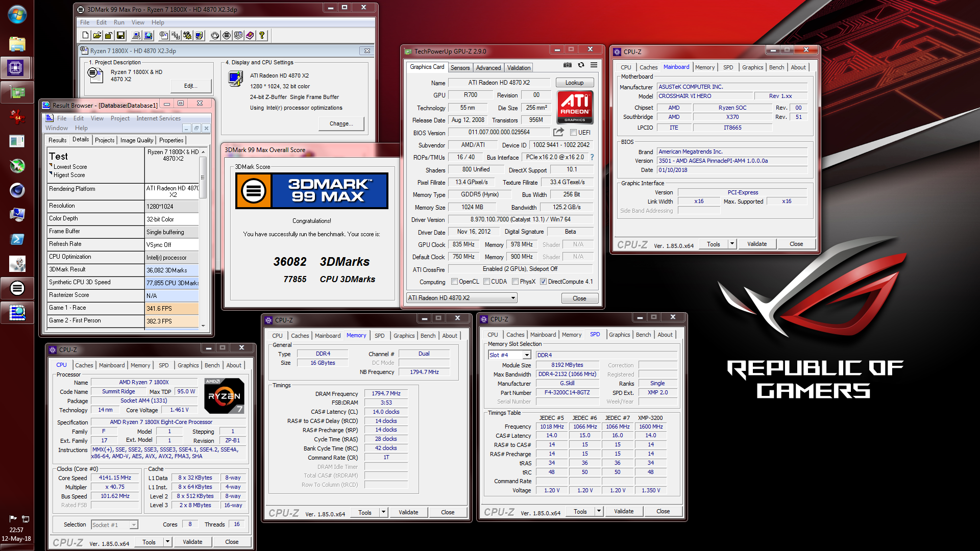This screenshot has width=980, height=551.
Task: Click the GPU-Z refresh icon
Action: 581,65
